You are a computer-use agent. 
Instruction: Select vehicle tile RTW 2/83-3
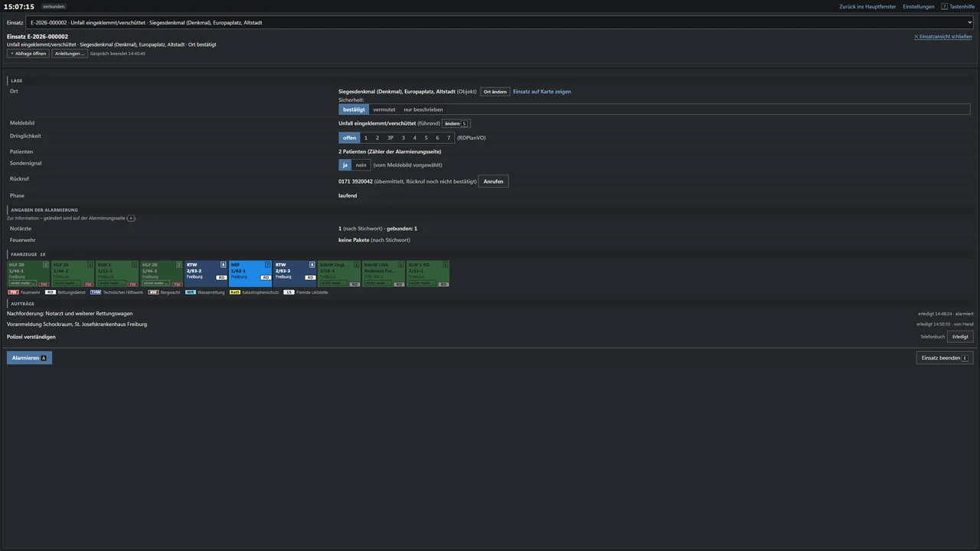point(295,274)
